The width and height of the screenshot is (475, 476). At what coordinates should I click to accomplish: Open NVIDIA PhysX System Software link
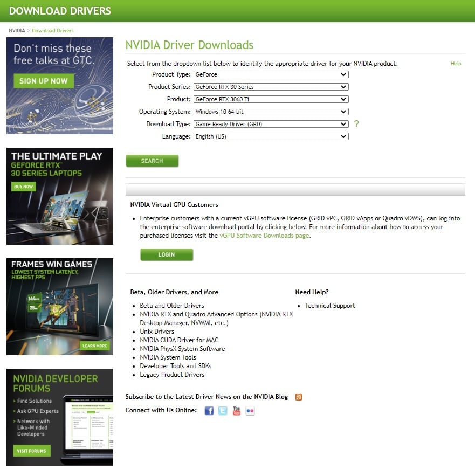point(182,349)
